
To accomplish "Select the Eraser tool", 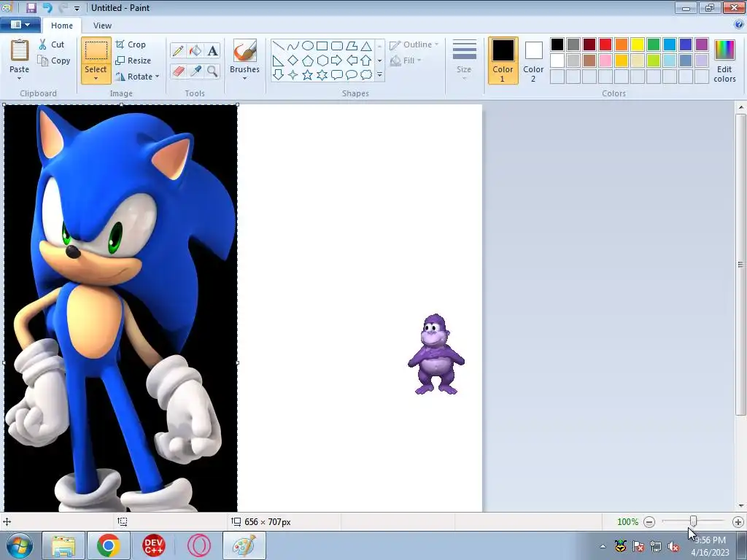I will [178, 71].
